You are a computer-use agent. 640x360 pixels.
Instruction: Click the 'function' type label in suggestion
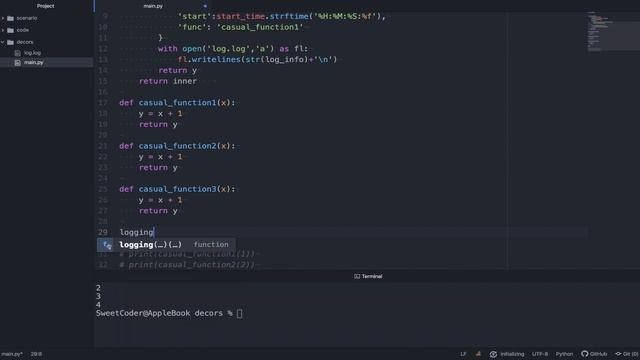(x=211, y=244)
